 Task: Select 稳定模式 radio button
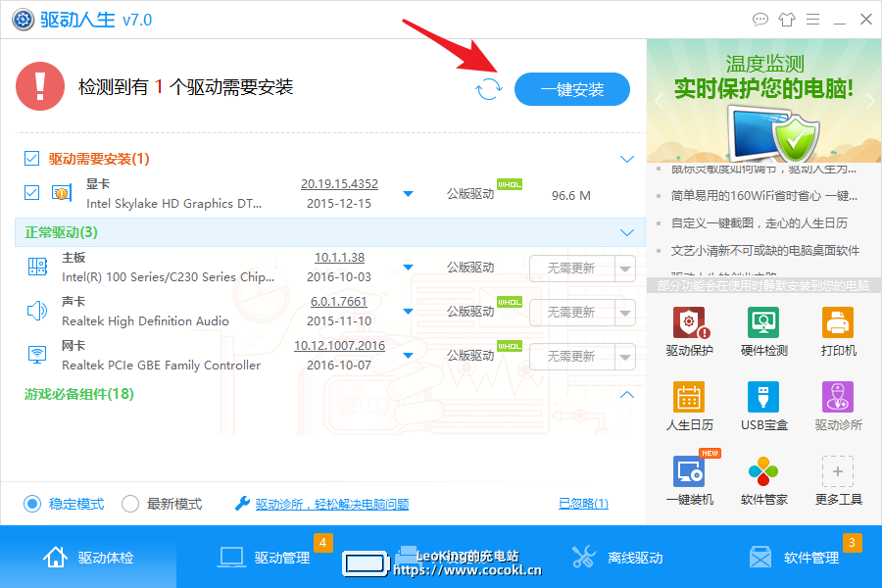32,504
